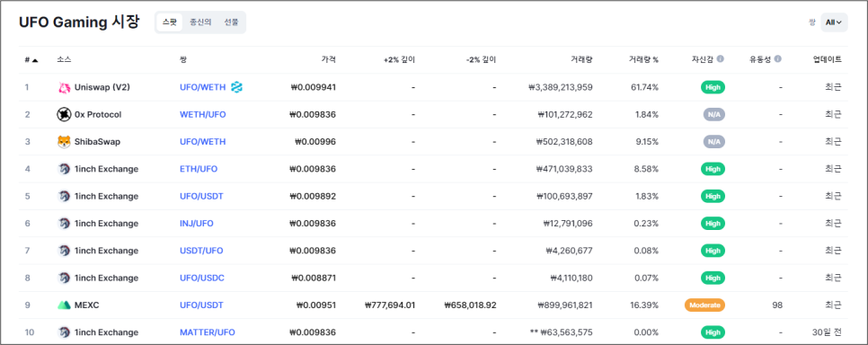The height and width of the screenshot is (345, 868).
Task: Sort by 가격 column header
Action: [328, 59]
